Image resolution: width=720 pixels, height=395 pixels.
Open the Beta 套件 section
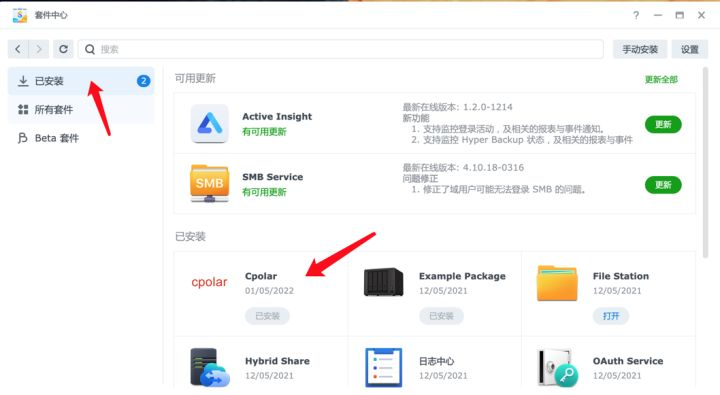(x=81, y=138)
